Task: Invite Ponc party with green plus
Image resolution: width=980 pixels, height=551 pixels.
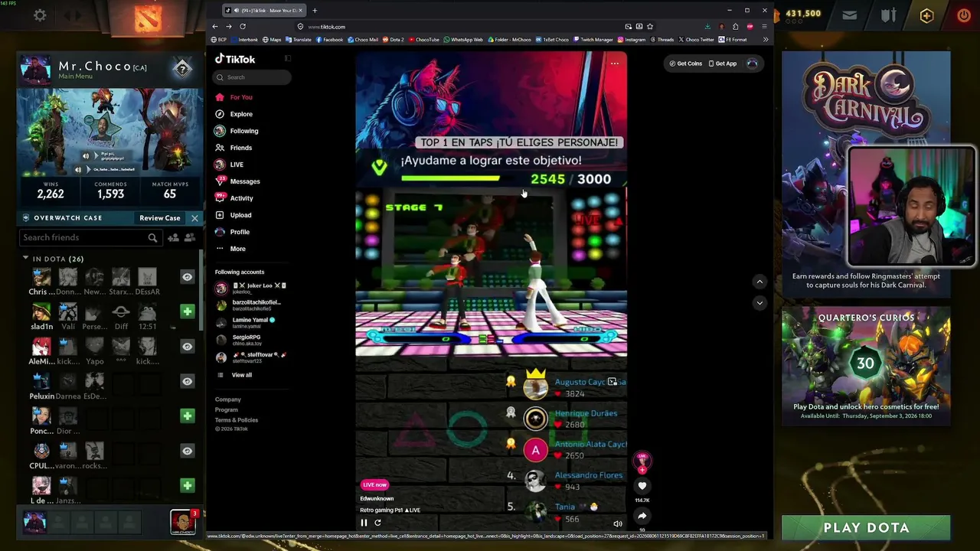Action: [187, 416]
